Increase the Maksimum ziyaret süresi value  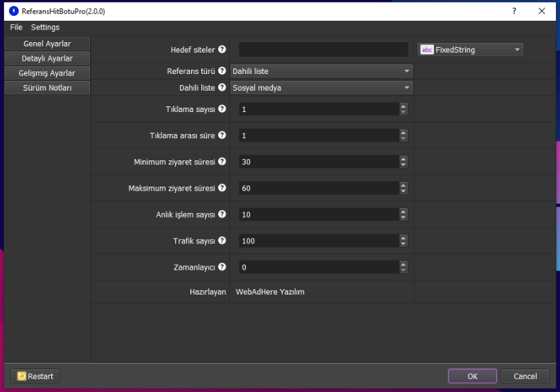pos(404,185)
